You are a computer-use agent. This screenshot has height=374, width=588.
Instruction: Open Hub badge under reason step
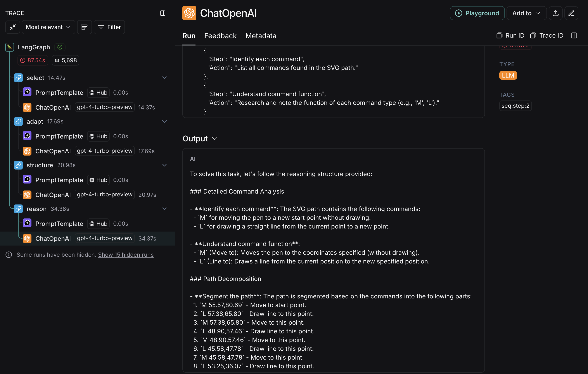coord(99,224)
